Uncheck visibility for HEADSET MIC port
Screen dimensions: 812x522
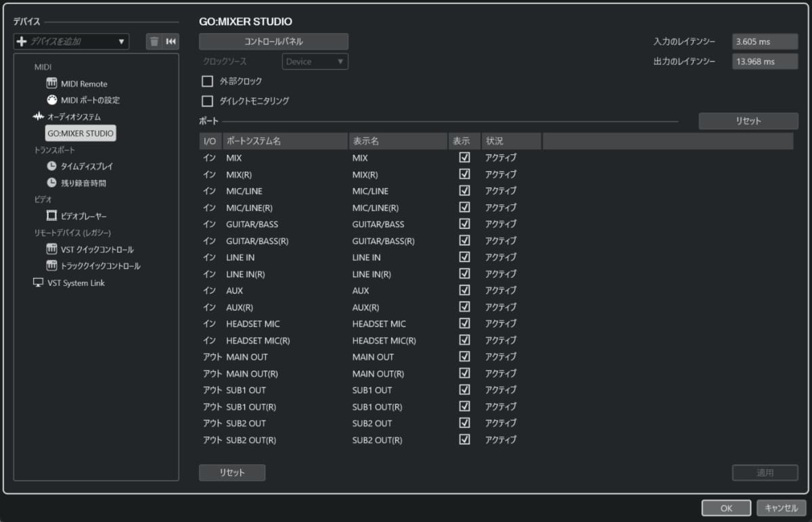click(464, 323)
